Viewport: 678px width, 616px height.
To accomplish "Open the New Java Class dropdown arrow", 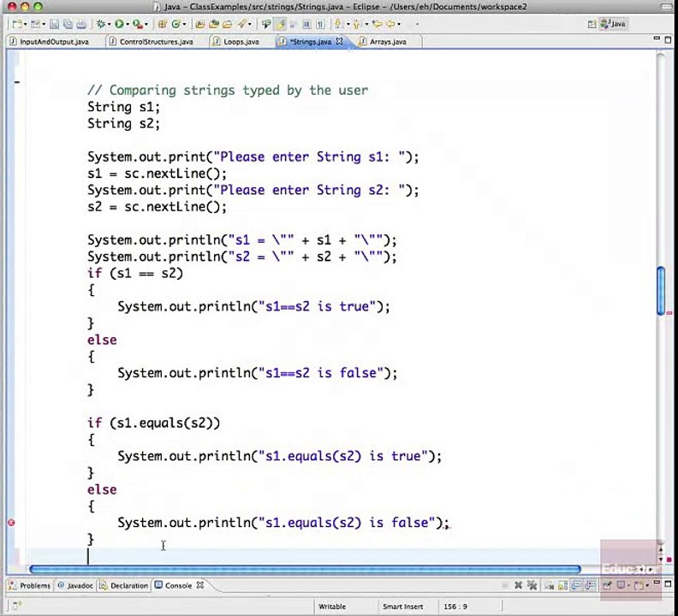I will [184, 24].
